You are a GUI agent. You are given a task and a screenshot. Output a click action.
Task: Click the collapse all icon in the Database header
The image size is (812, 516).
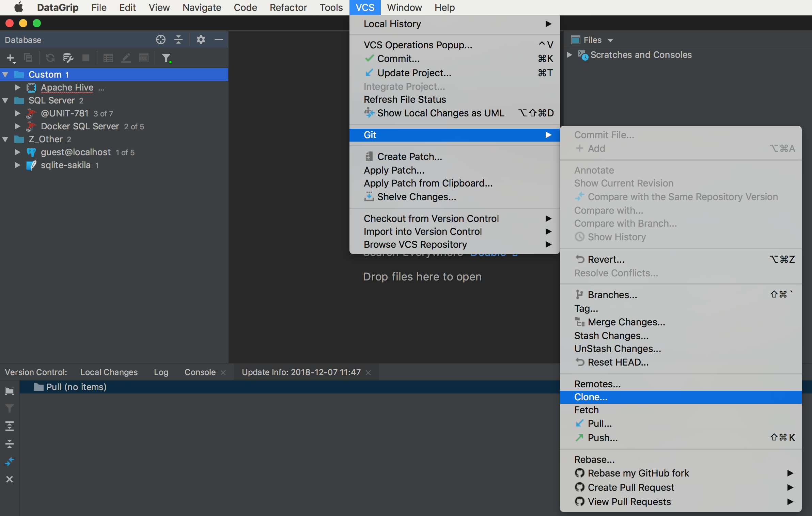tap(178, 40)
